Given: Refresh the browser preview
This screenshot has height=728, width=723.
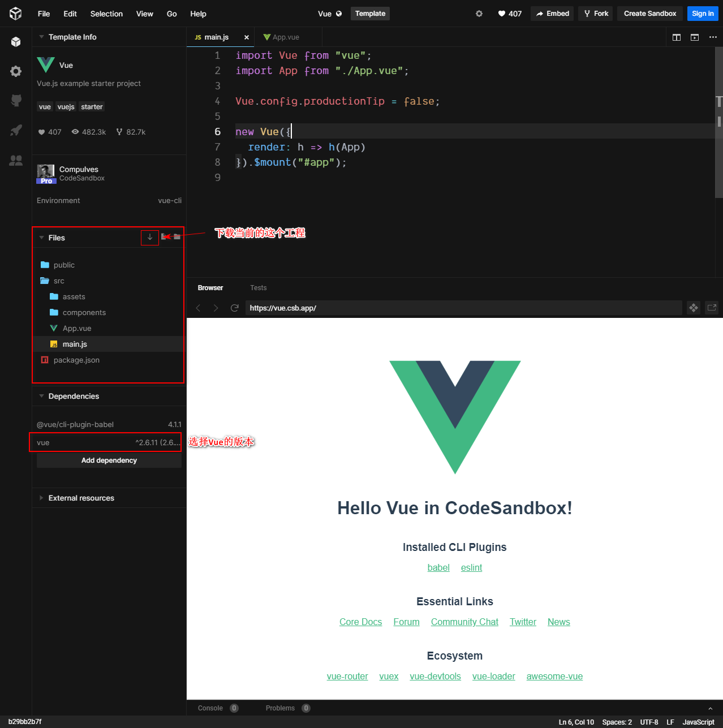Looking at the screenshot, I should coord(235,308).
